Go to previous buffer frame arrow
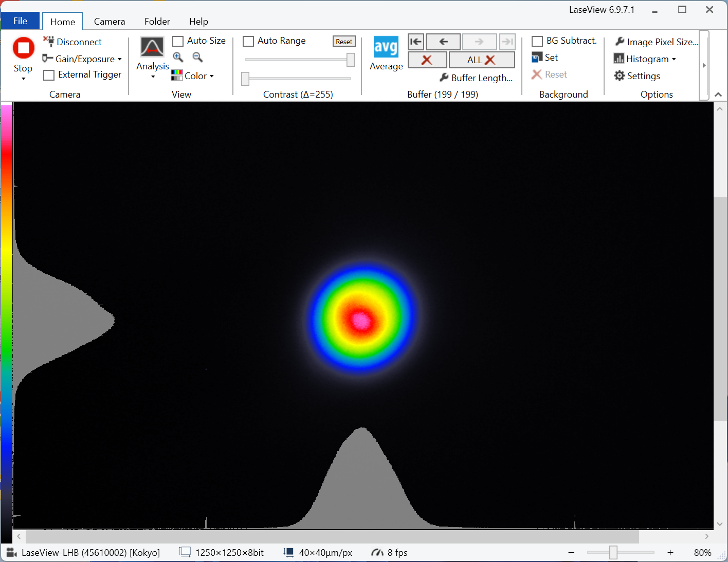 (443, 42)
